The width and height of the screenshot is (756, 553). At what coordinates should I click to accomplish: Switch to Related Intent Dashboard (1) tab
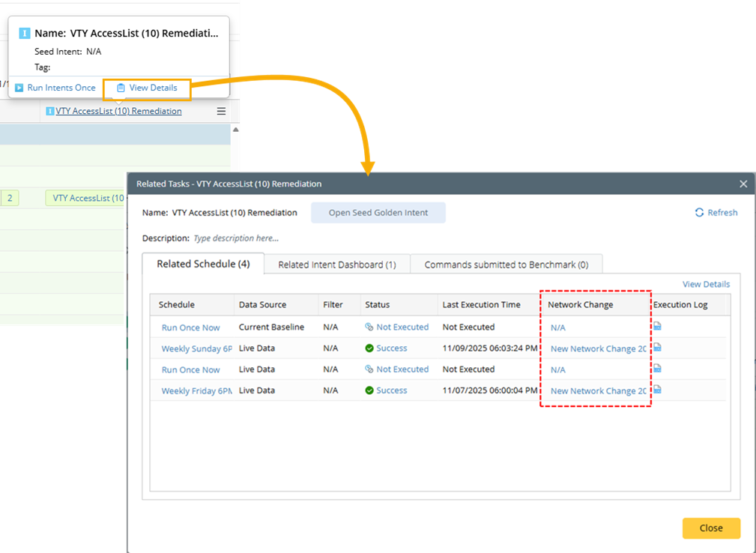point(337,265)
